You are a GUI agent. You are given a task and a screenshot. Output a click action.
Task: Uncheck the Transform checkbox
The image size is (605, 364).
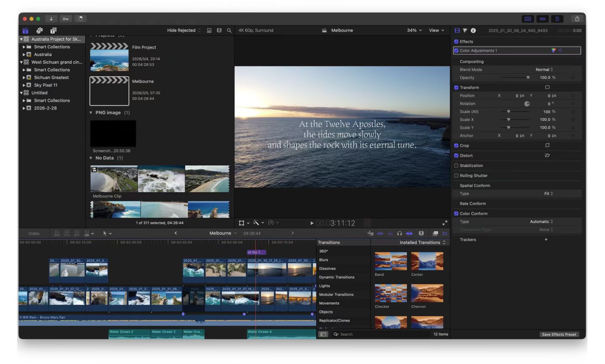pyautogui.click(x=456, y=87)
